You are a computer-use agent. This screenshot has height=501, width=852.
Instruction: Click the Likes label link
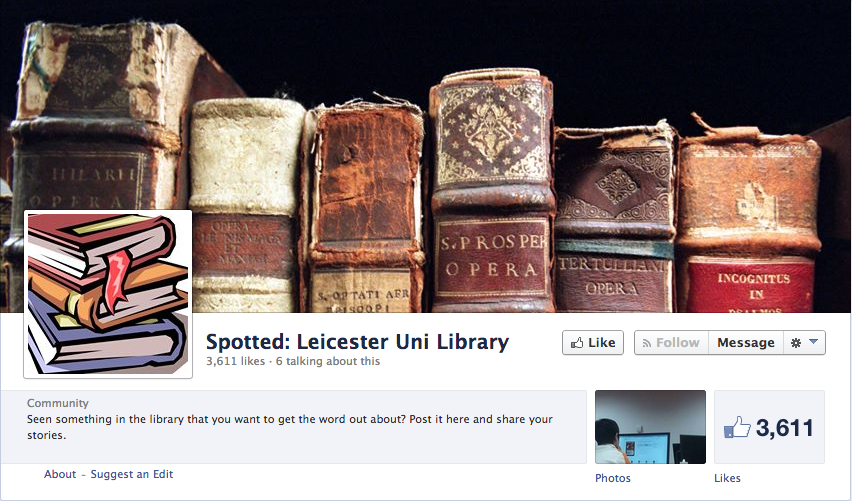click(x=727, y=478)
